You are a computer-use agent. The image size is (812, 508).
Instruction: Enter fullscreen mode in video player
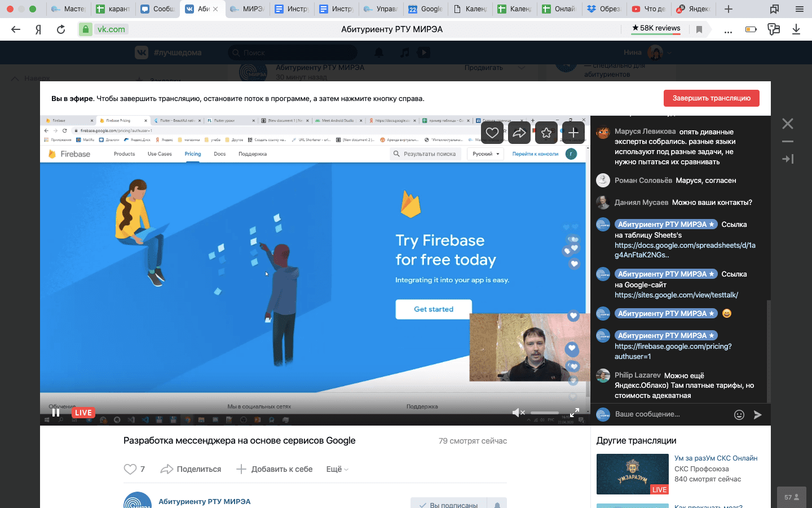575,413
